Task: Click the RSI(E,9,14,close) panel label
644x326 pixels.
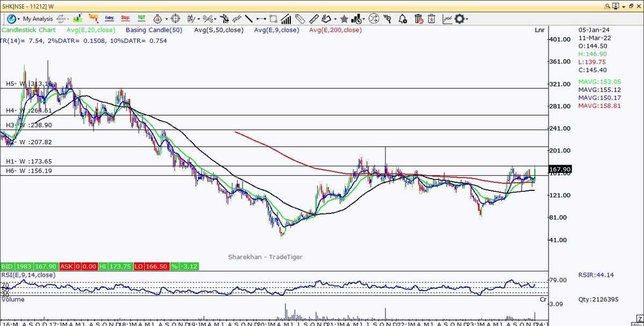Action: [x=27, y=275]
